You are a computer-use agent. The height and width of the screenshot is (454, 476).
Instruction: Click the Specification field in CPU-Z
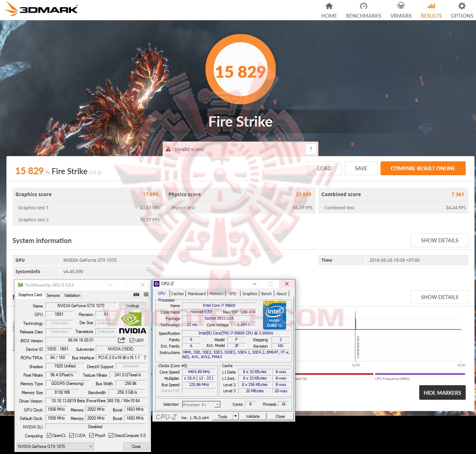pyautogui.click(x=236, y=333)
